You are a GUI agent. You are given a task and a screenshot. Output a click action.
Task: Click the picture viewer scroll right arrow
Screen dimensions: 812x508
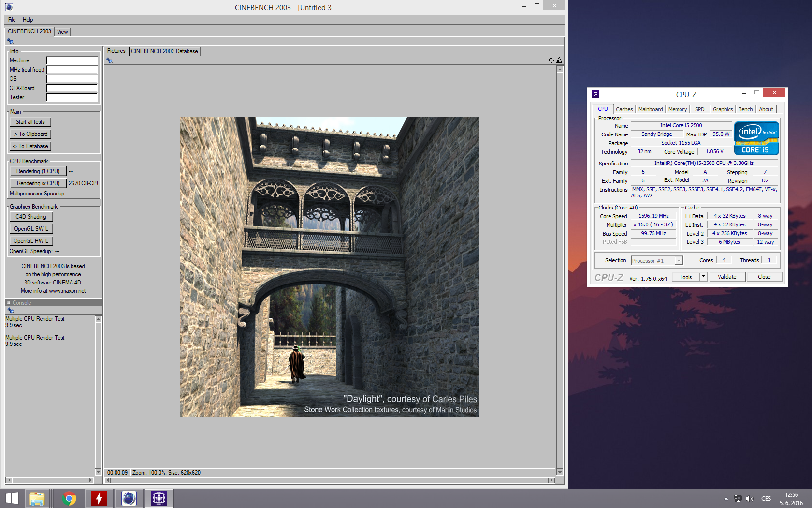[x=552, y=480]
